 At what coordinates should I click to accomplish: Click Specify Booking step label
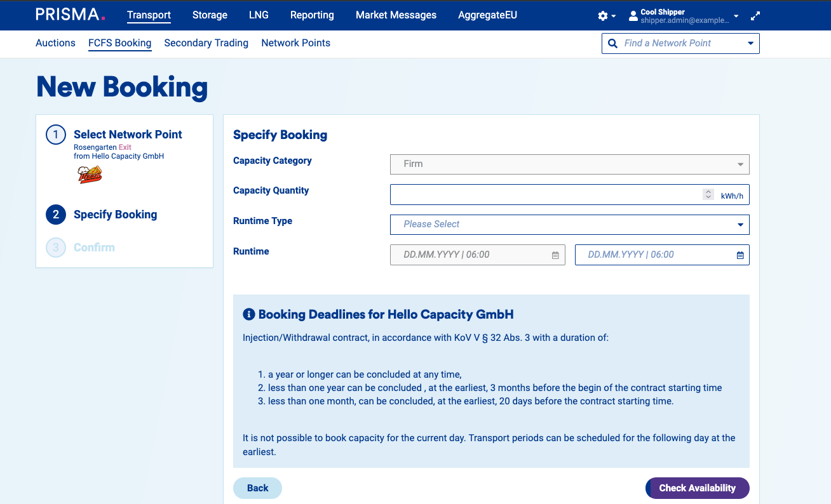tap(115, 215)
